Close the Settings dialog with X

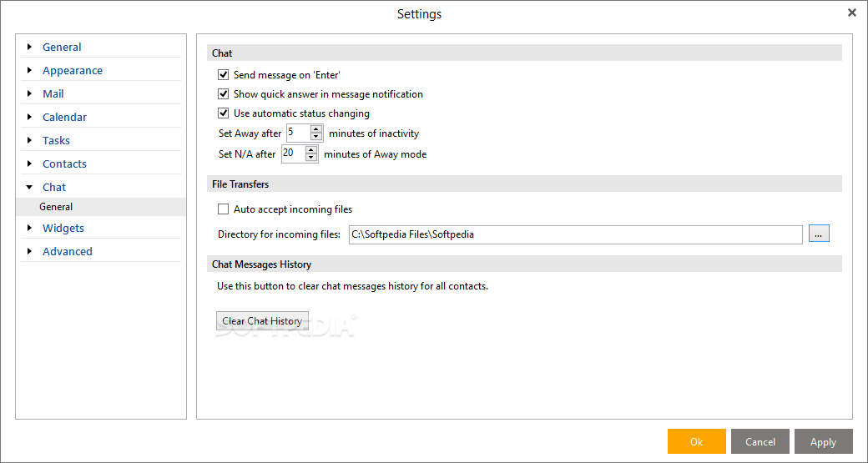(x=852, y=13)
